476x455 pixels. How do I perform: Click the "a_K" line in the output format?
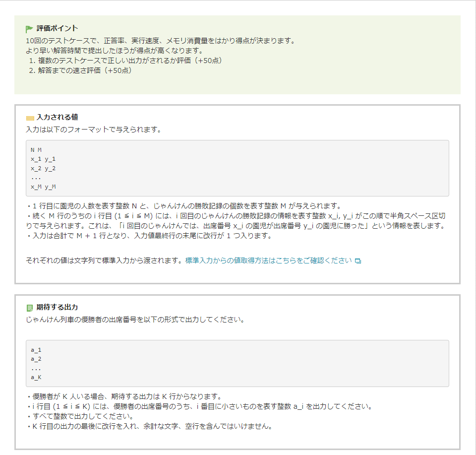36,378
